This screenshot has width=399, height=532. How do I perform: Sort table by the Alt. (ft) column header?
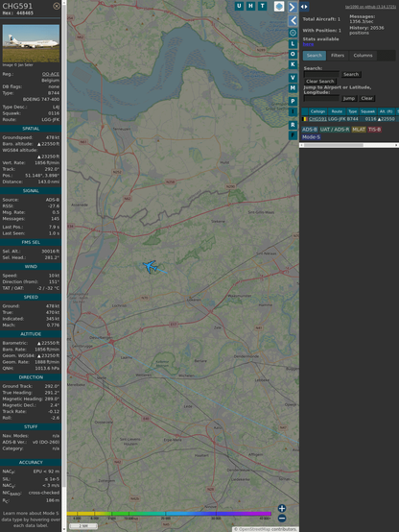coord(386,111)
